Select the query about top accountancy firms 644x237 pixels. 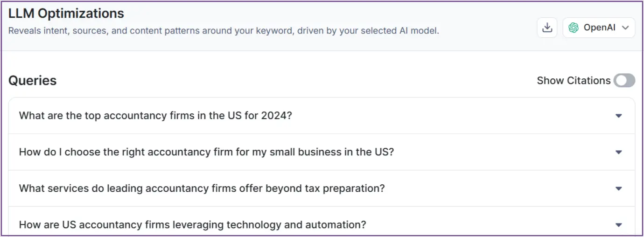[155, 116]
